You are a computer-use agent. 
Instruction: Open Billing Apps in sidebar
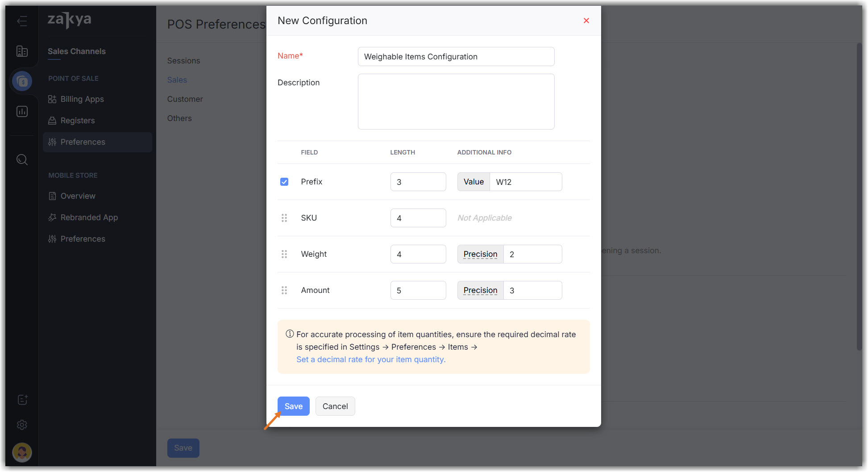click(x=82, y=99)
